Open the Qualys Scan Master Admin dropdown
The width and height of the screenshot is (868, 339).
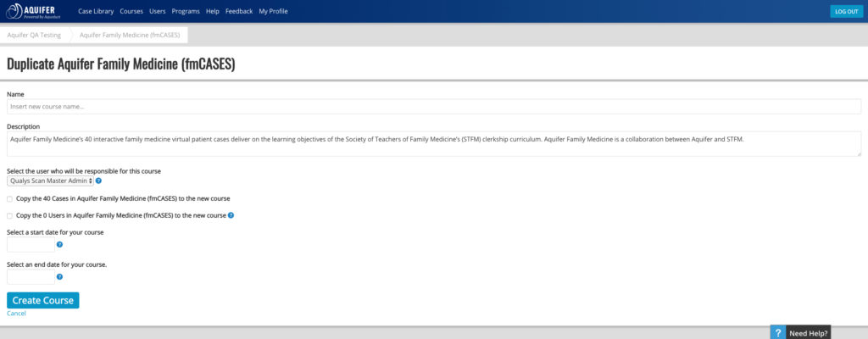point(50,181)
